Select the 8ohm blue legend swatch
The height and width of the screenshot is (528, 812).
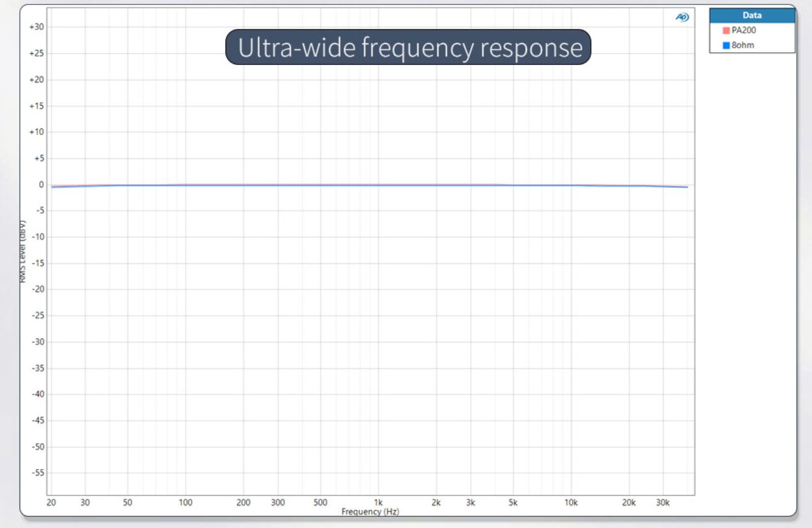pos(725,46)
